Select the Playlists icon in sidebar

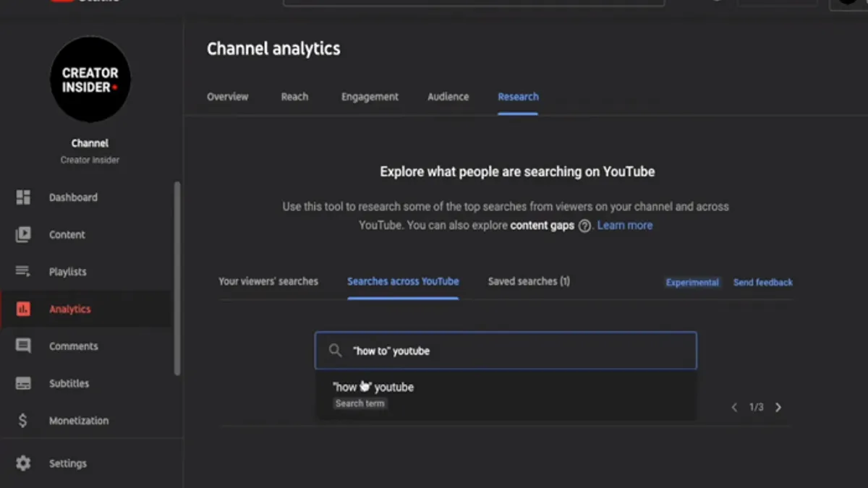(23, 272)
